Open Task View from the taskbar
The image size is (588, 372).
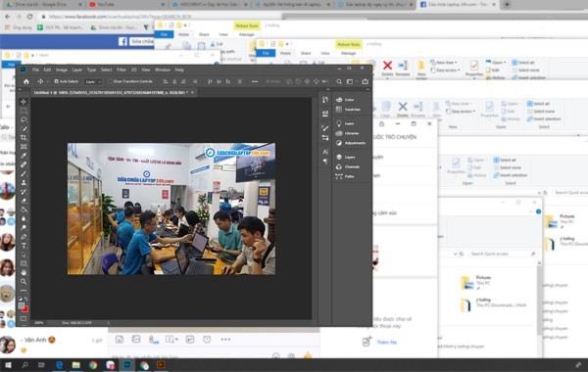[41, 365]
